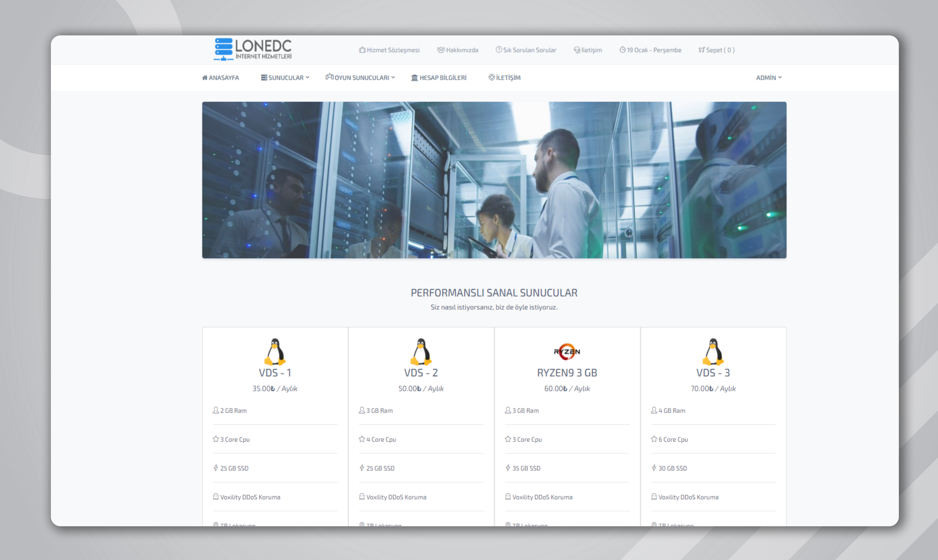This screenshot has height=560, width=938.
Task: Click the Hakkımızda people icon
Action: tap(441, 50)
